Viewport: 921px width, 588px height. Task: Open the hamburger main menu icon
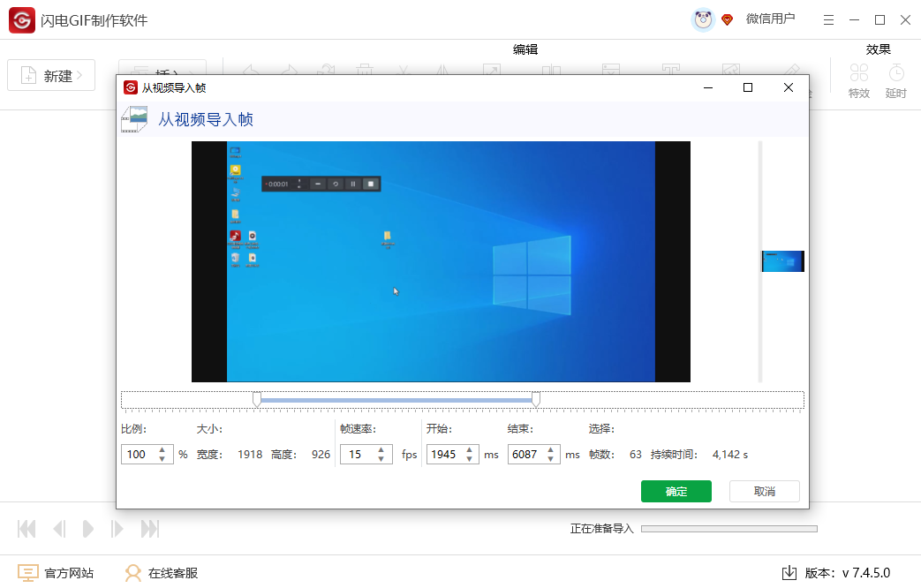click(x=828, y=19)
